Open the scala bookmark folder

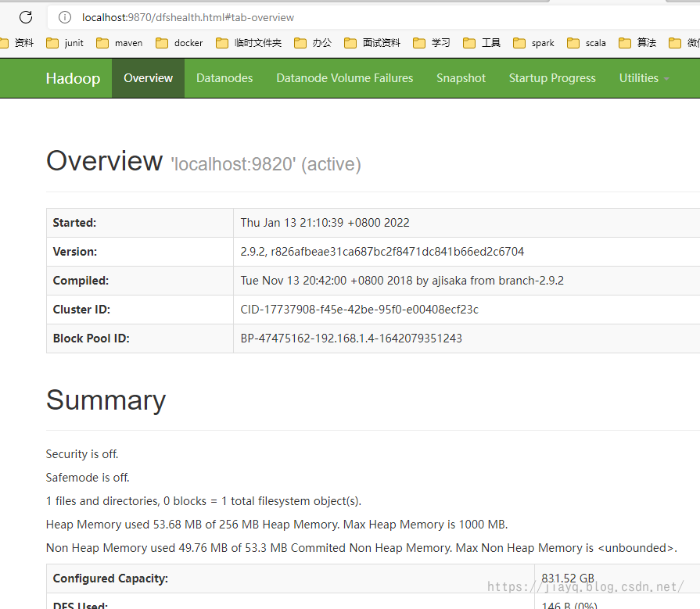tap(587, 43)
